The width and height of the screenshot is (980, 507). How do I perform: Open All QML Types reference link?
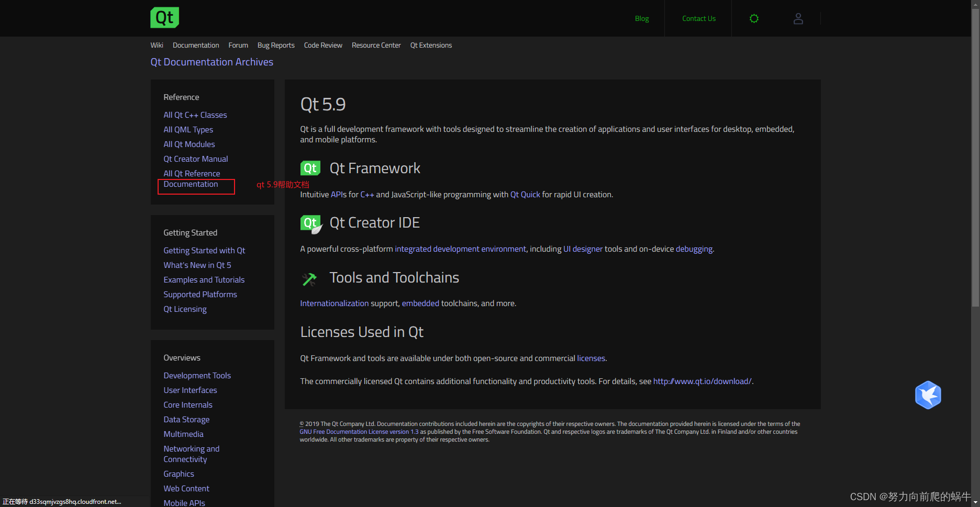pos(188,129)
